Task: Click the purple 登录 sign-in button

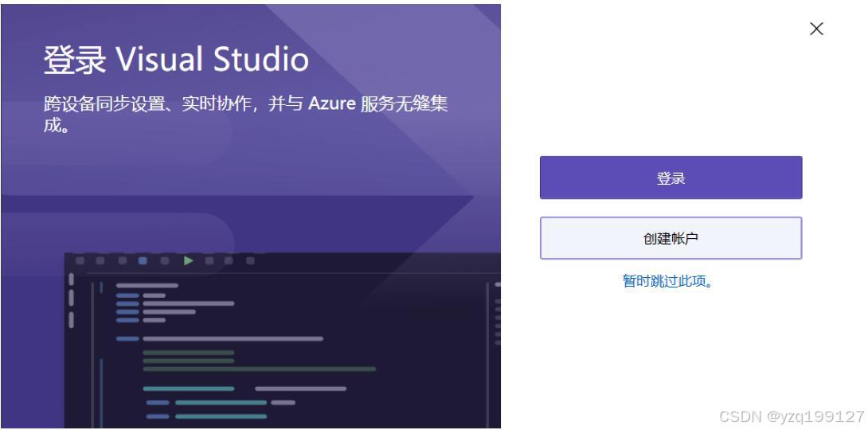Action: pos(671,178)
